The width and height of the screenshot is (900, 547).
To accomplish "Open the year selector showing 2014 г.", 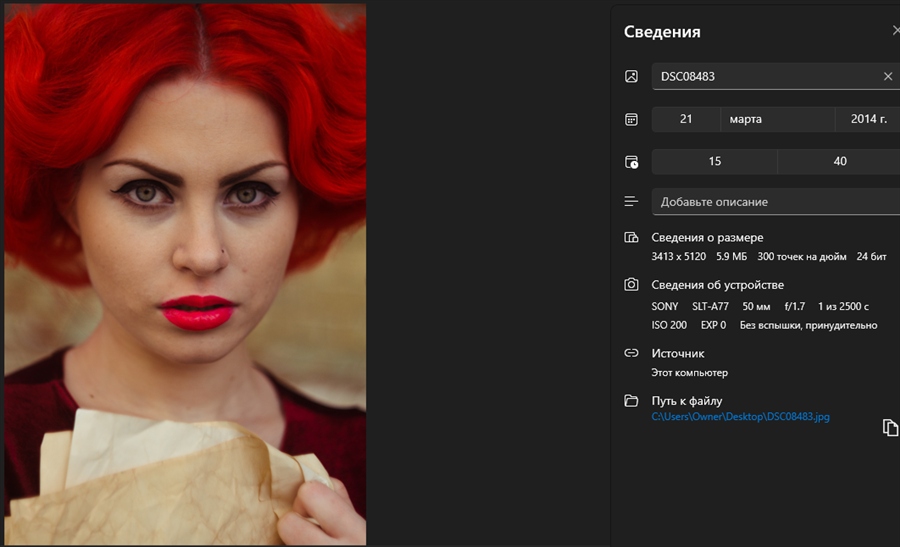I will (867, 119).
